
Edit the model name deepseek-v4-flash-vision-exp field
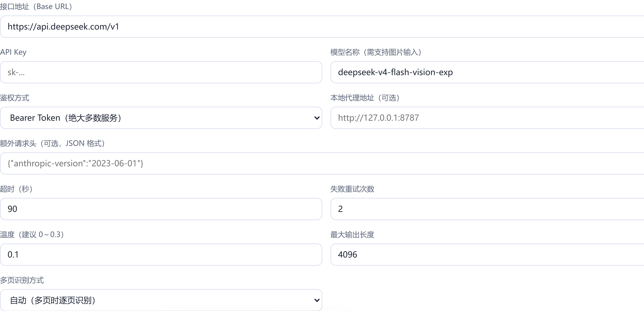point(487,72)
